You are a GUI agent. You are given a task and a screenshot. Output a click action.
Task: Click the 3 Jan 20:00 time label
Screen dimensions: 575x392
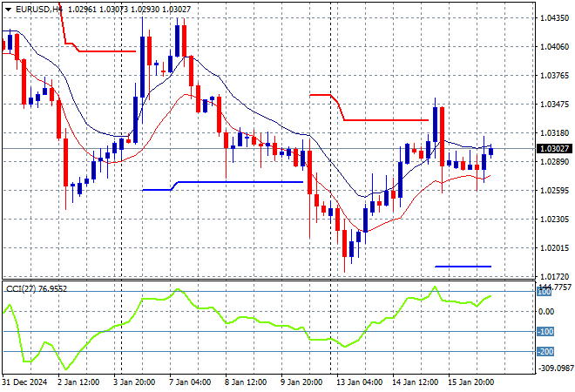click(134, 382)
